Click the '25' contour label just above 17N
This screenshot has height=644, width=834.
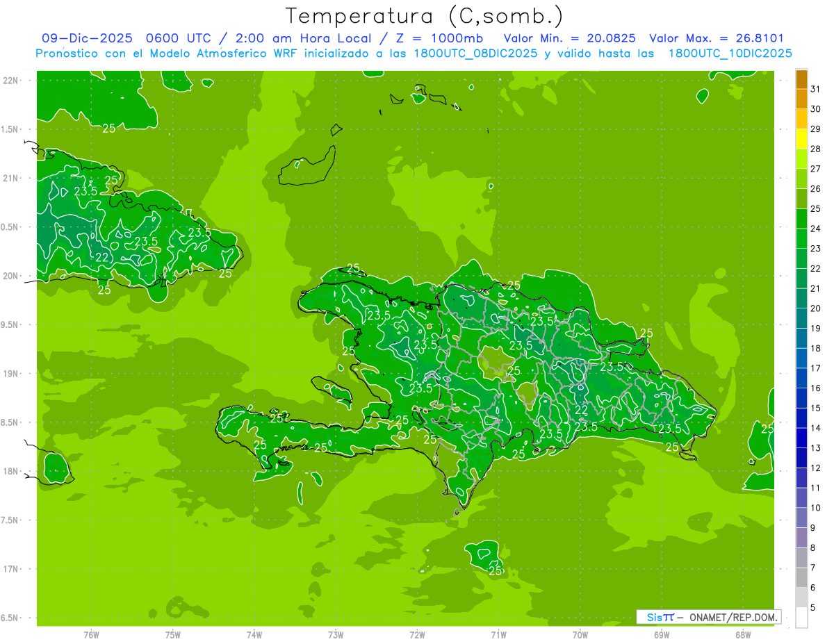tap(496, 571)
